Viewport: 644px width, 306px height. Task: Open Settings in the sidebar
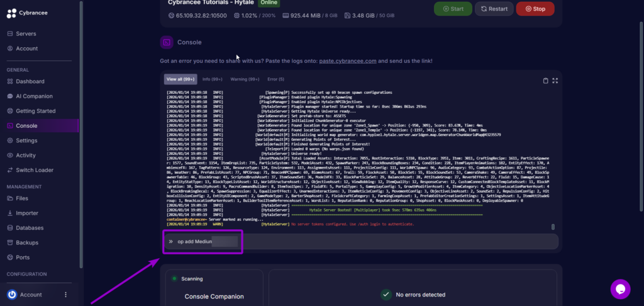click(26, 140)
